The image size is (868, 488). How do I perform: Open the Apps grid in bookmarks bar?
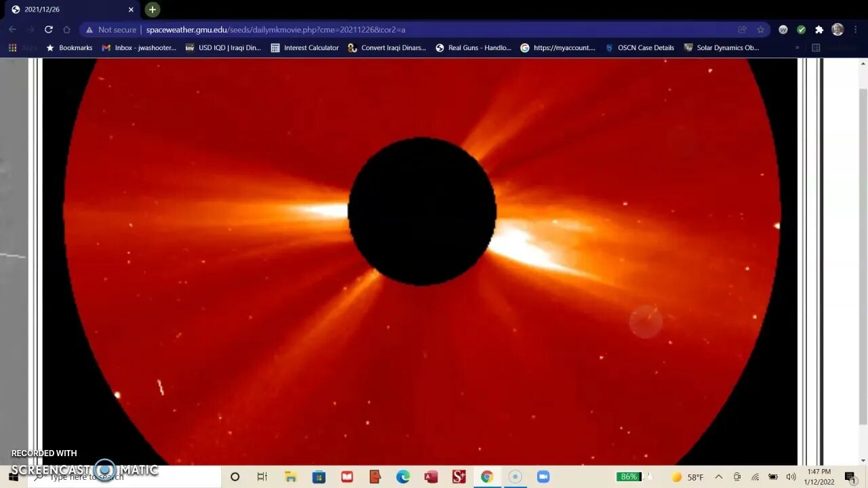click(x=23, y=48)
